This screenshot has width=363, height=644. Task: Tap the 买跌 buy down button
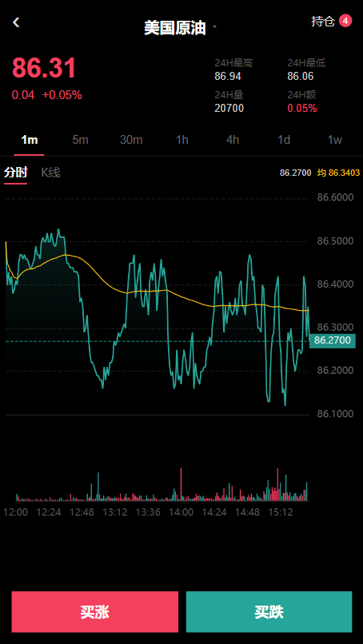pyautogui.click(x=269, y=612)
